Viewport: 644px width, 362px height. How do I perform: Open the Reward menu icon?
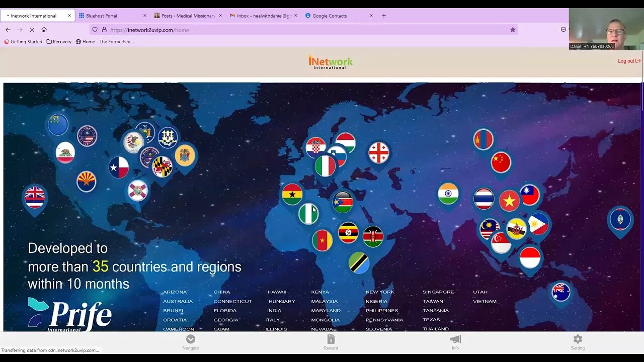(x=331, y=339)
